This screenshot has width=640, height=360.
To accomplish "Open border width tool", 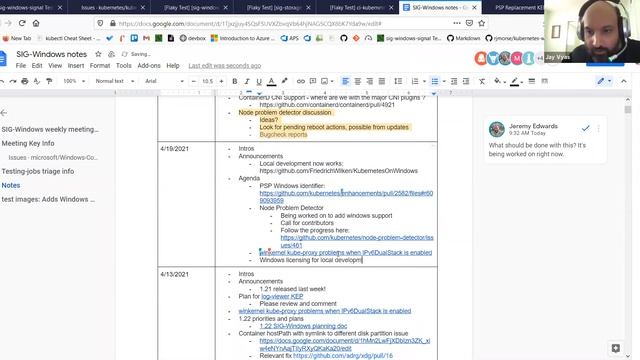I will click(531, 81).
